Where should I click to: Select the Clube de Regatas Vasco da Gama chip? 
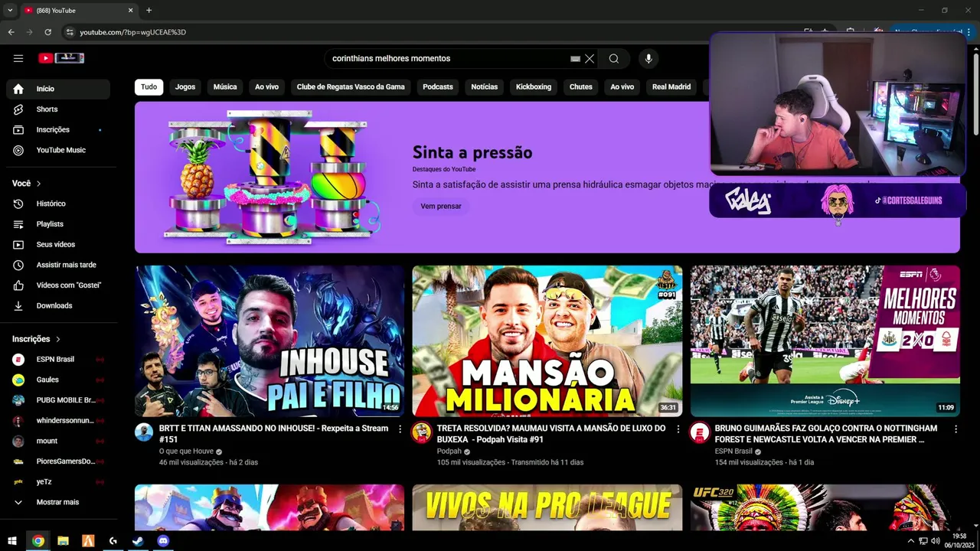pyautogui.click(x=351, y=86)
